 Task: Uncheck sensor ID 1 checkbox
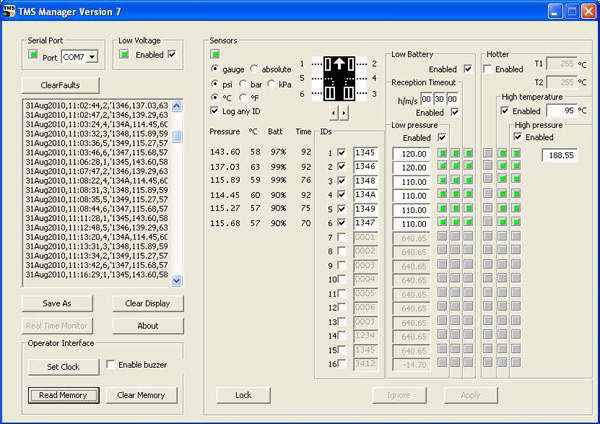341,153
